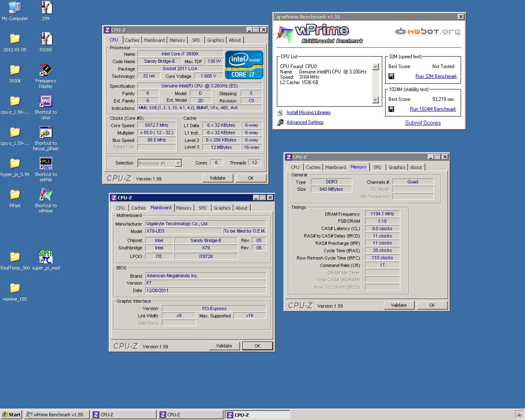The width and height of the screenshot is (525, 420).
Task: Open the 93265 desktop file icon
Action: (46, 39)
